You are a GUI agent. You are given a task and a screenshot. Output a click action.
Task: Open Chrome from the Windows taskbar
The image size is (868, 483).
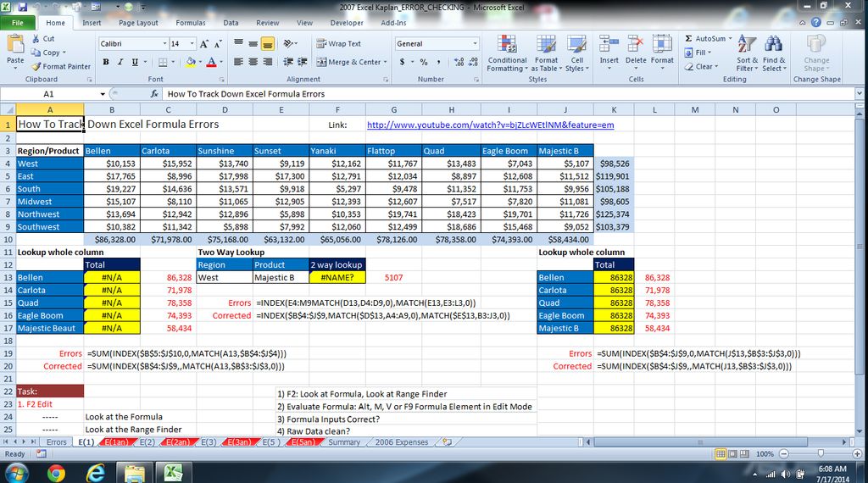[x=56, y=473]
